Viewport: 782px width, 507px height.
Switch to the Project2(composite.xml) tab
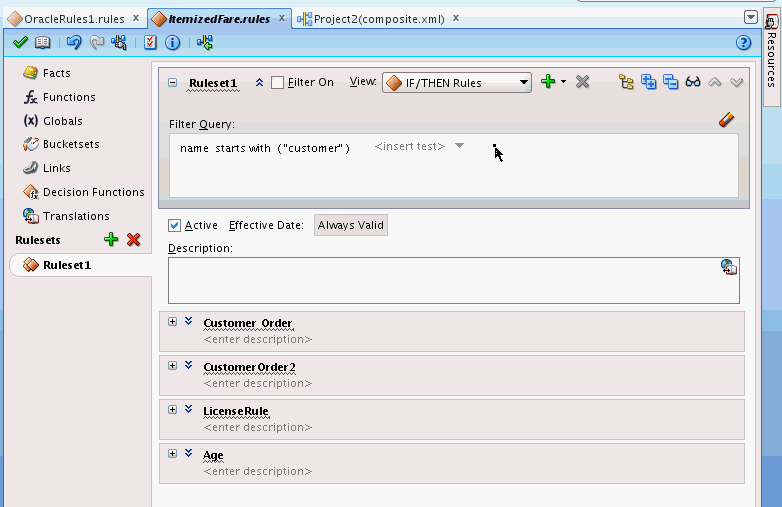pos(379,19)
